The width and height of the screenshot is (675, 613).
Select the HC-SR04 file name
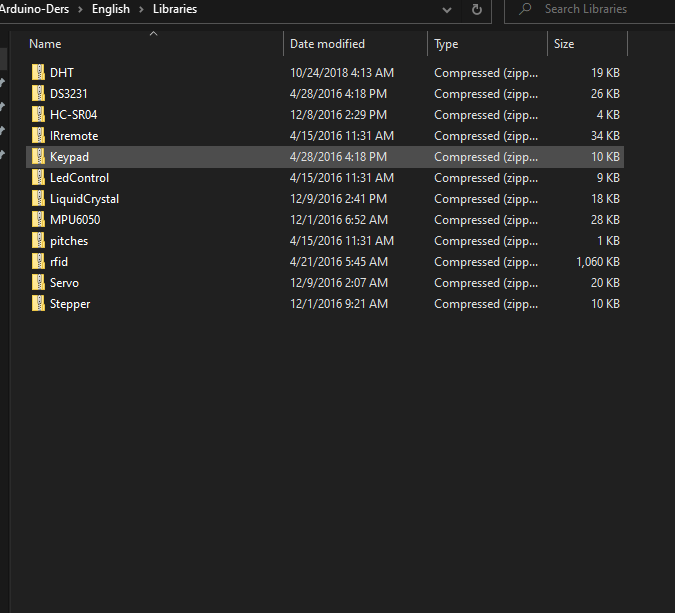73,115
